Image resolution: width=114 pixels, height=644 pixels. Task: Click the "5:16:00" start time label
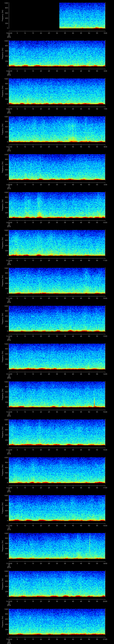point(9,487)
